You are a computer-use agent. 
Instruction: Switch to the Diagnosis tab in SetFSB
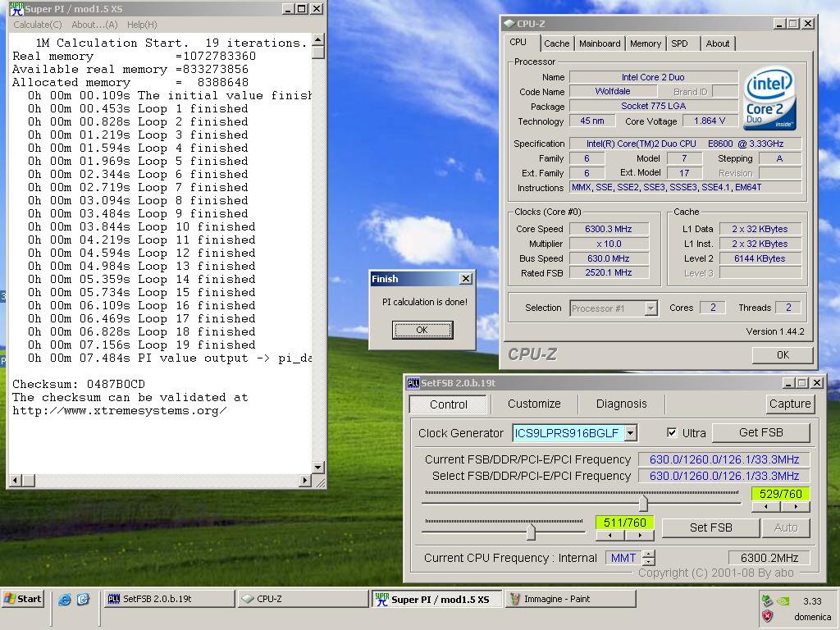(x=622, y=404)
